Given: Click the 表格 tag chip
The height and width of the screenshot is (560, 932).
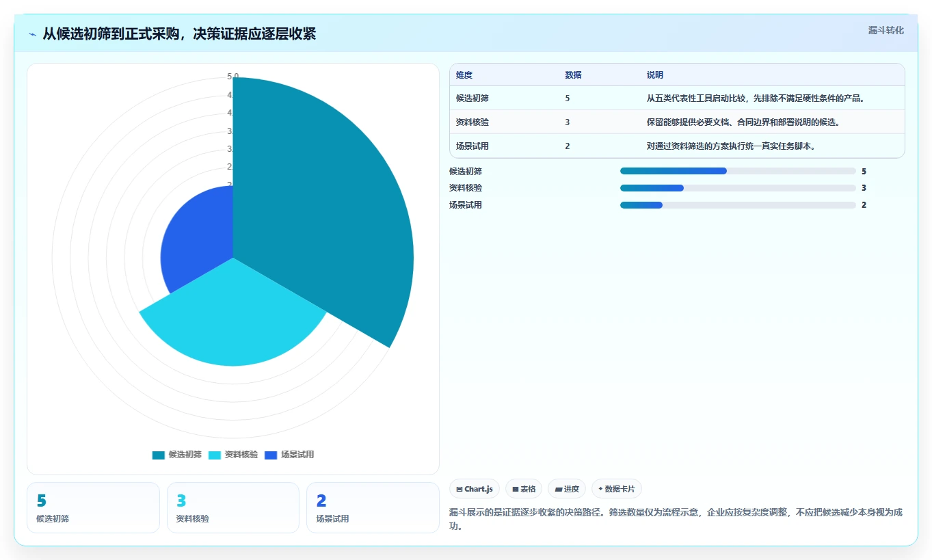Looking at the screenshot, I should [x=524, y=489].
